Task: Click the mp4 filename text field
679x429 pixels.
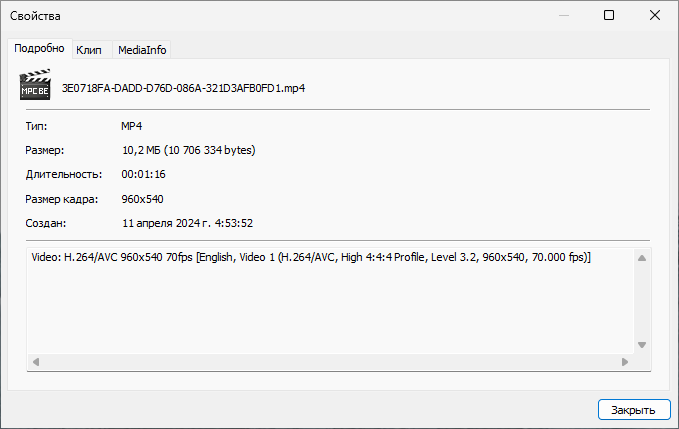Action: pyautogui.click(x=183, y=88)
